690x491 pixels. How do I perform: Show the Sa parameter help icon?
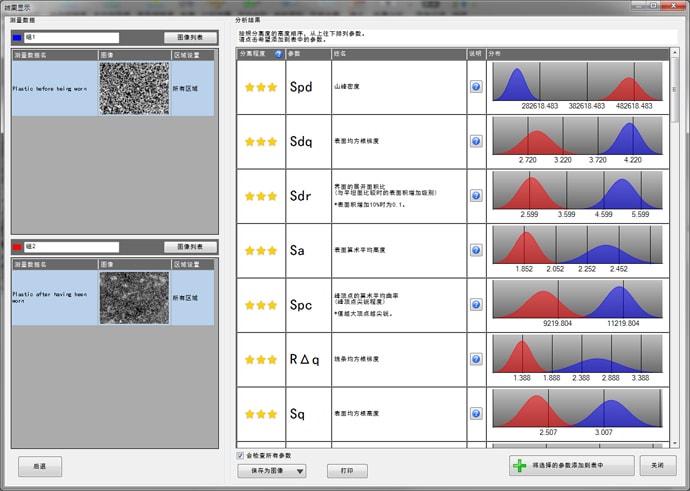[x=476, y=251]
